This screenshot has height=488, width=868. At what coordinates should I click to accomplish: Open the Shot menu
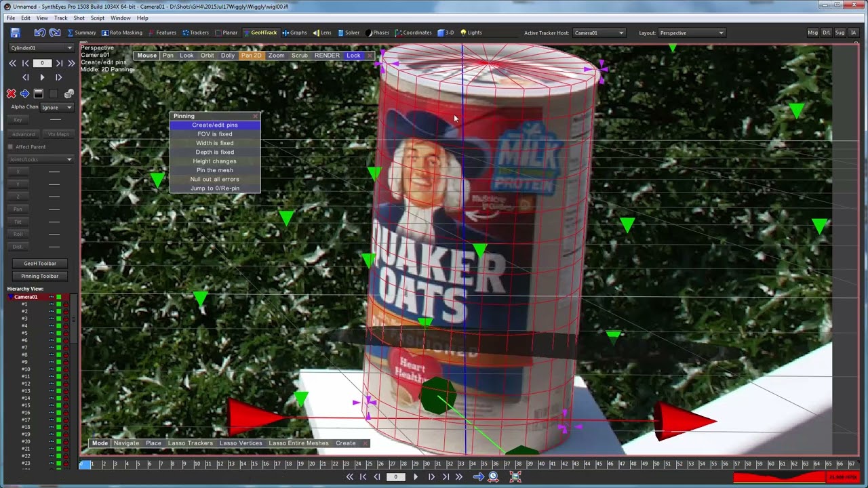79,18
